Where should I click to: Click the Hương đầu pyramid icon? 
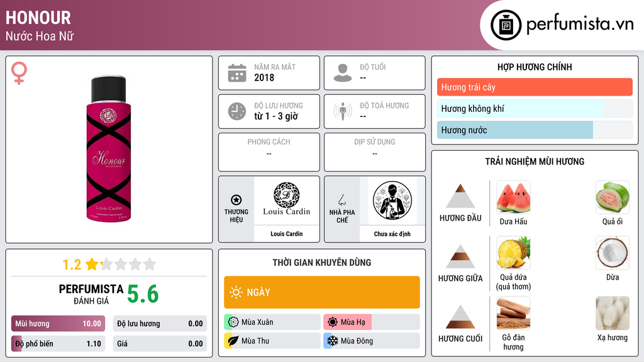pos(460,196)
